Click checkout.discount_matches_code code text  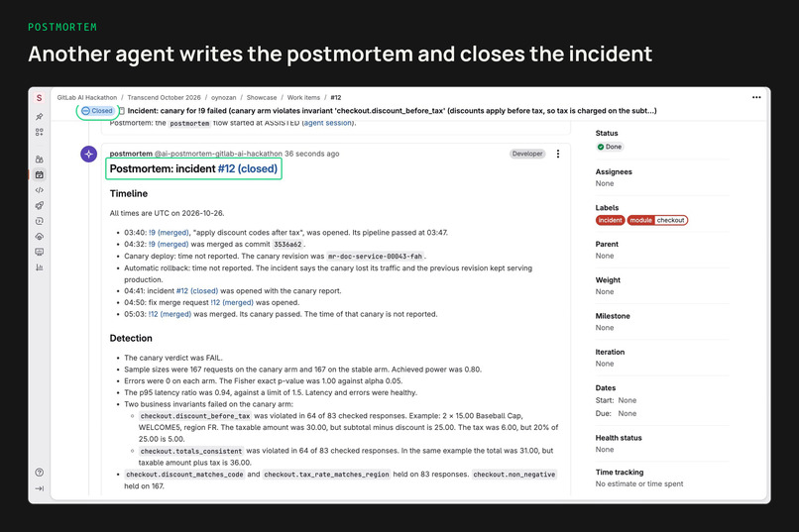(x=184, y=475)
